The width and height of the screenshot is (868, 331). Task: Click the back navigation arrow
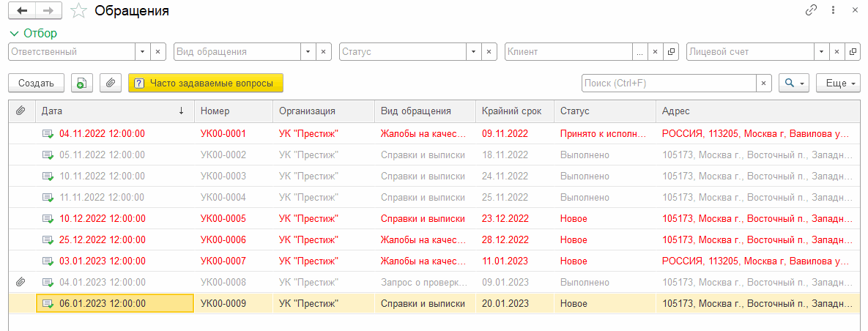[x=22, y=11]
